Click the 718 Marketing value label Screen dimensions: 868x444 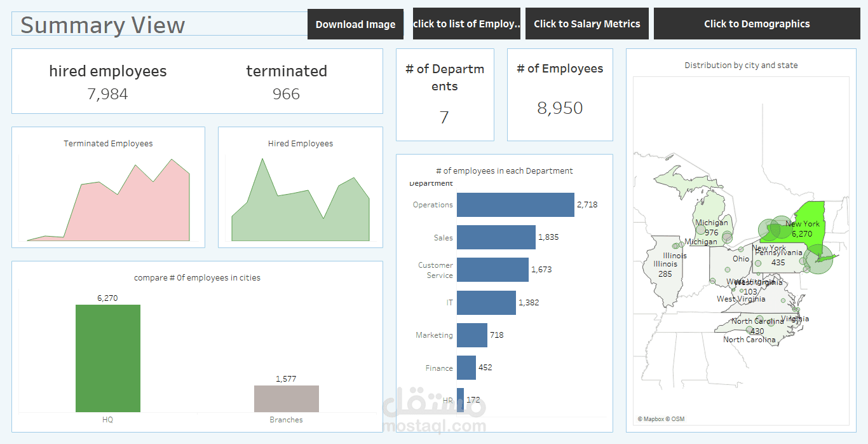pyautogui.click(x=497, y=335)
